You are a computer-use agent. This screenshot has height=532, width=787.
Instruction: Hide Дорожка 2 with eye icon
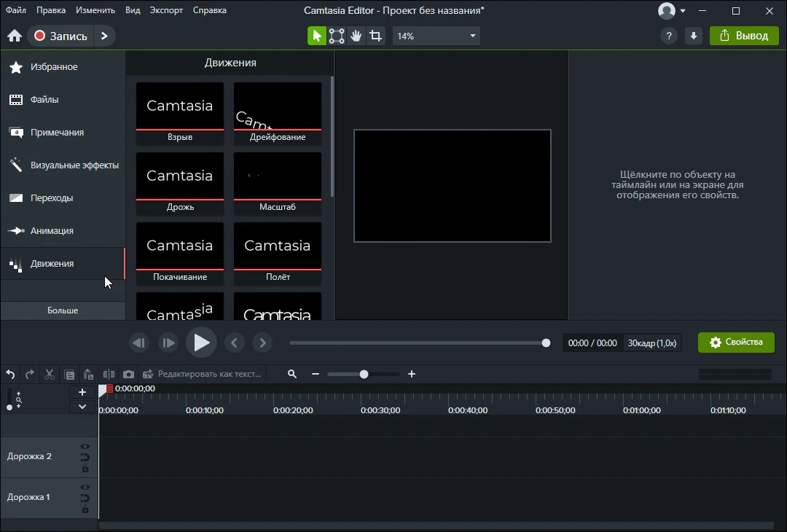pyautogui.click(x=85, y=446)
